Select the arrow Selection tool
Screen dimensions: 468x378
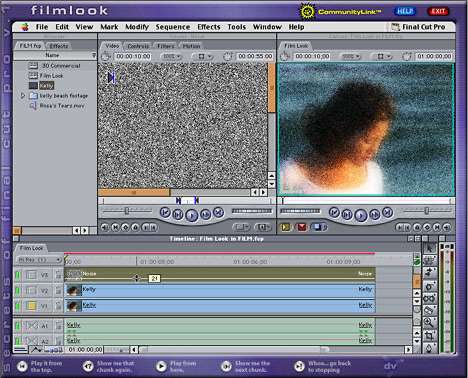(x=429, y=248)
